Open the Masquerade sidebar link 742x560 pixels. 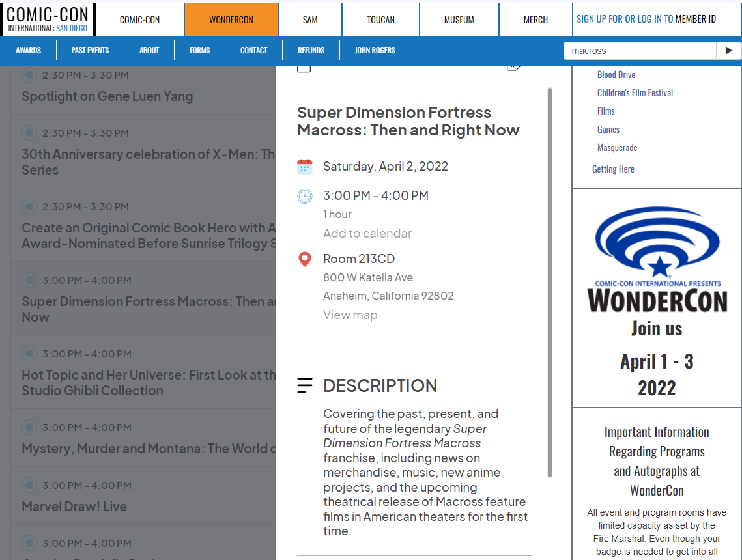click(617, 148)
